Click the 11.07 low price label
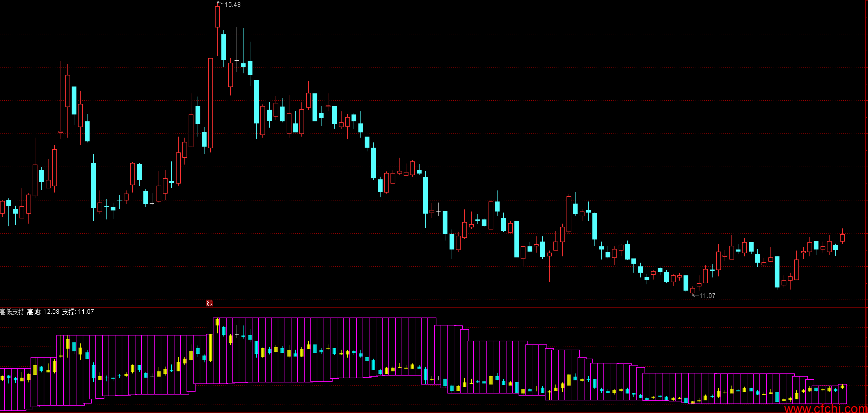Viewport: 868px width, 413px height. pos(707,296)
